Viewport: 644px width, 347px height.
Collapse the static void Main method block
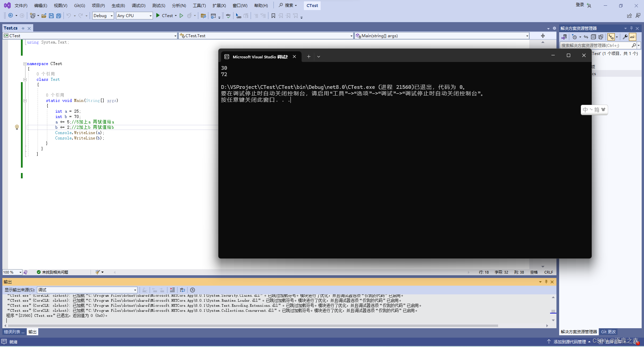25,101
